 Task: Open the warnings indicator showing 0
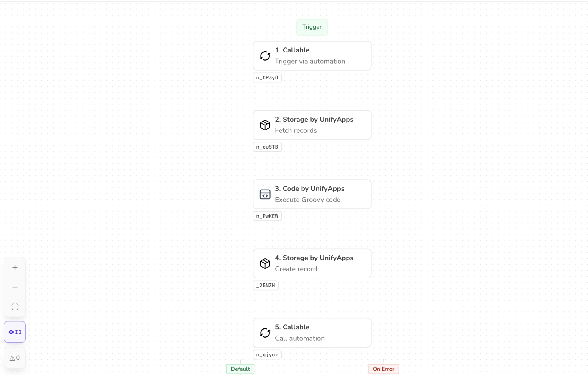pyautogui.click(x=15, y=358)
